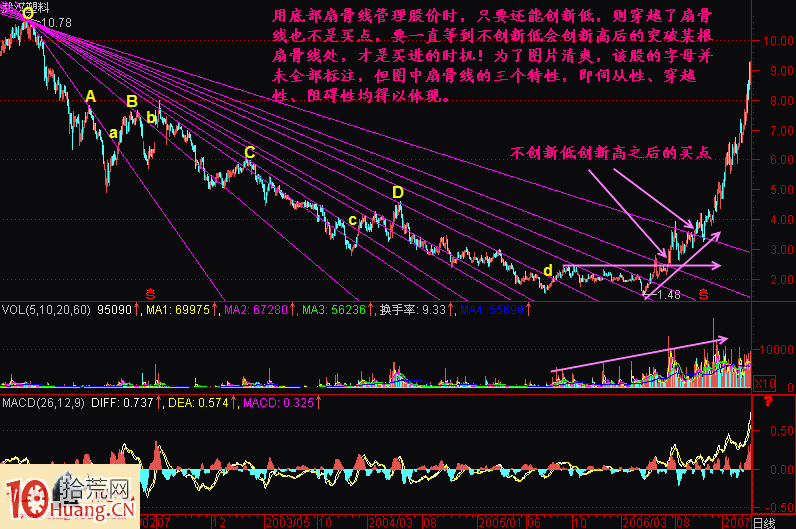Viewport: 796px width, 529px height.
Task: Click the MA3: 56236 readout
Action: pyautogui.click(x=334, y=310)
